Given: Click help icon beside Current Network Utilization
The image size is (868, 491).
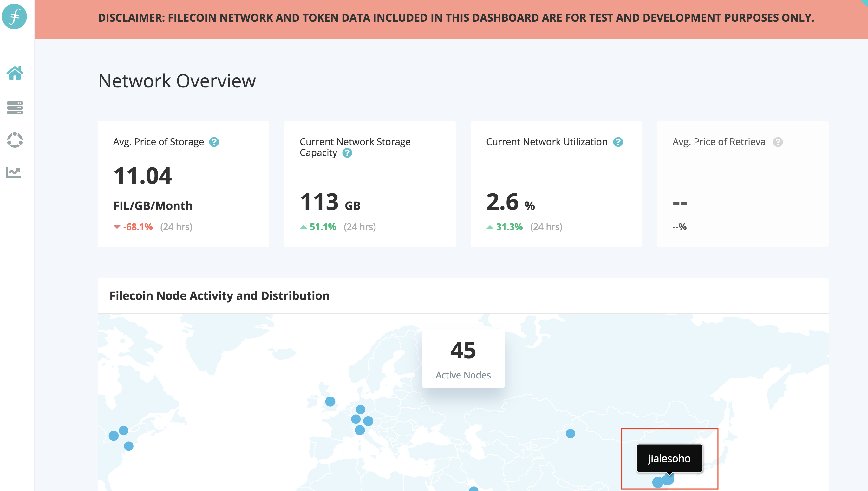Looking at the screenshot, I should pyautogui.click(x=618, y=142).
